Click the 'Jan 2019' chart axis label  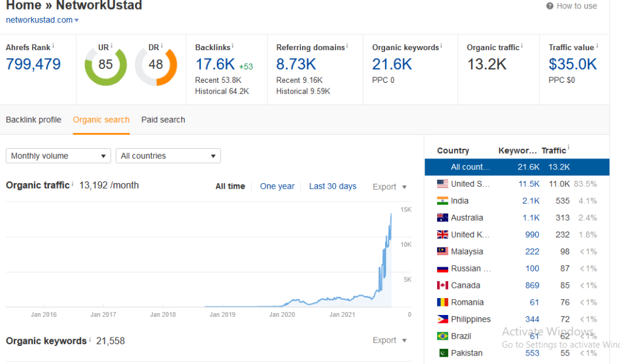point(222,314)
